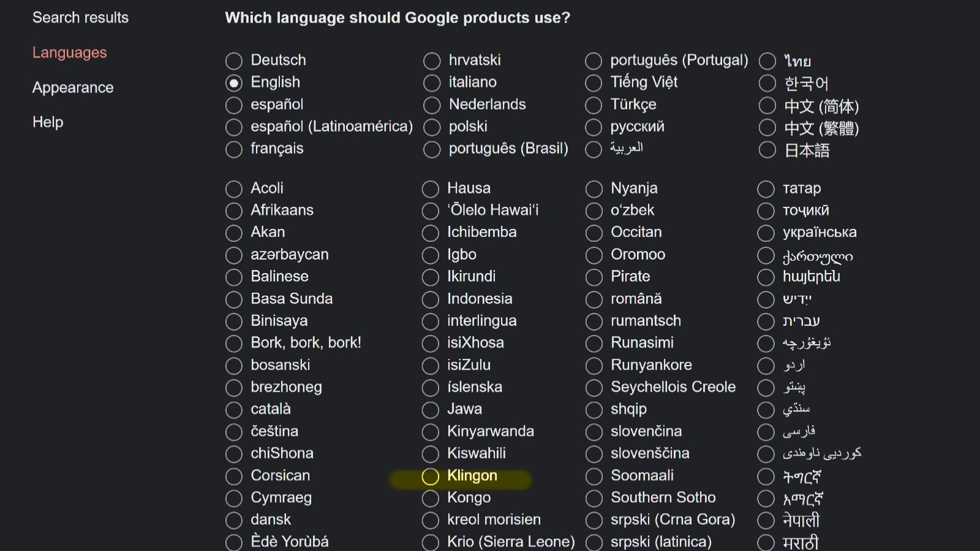Image resolution: width=980 pixels, height=551 pixels.
Task: Choose Bork, bork, bork! language
Action: point(234,343)
